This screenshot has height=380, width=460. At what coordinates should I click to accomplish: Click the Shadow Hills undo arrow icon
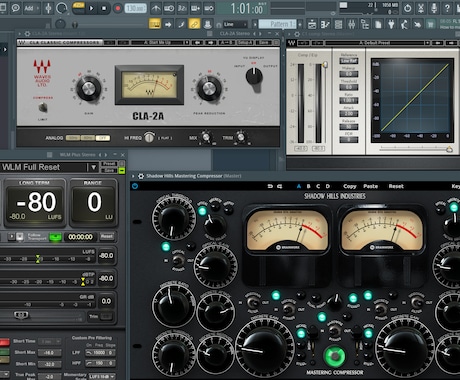(270, 186)
